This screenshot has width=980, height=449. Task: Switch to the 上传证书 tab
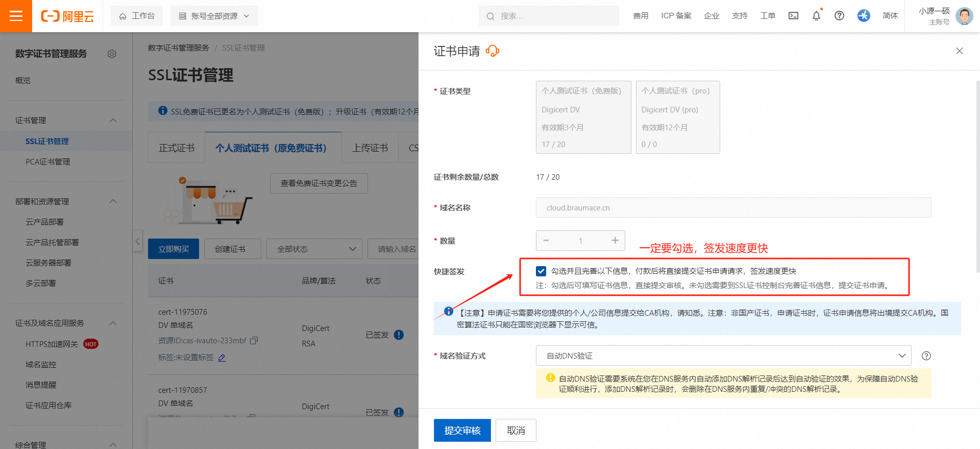pyautogui.click(x=370, y=148)
